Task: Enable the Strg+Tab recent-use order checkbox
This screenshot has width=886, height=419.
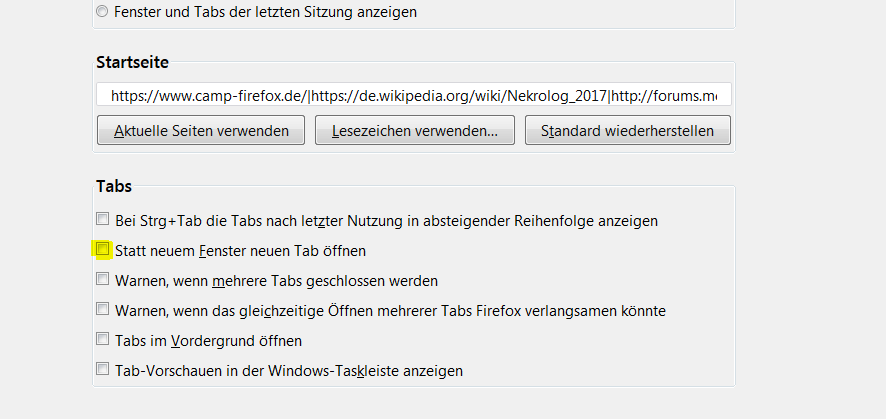Action: click(x=102, y=219)
